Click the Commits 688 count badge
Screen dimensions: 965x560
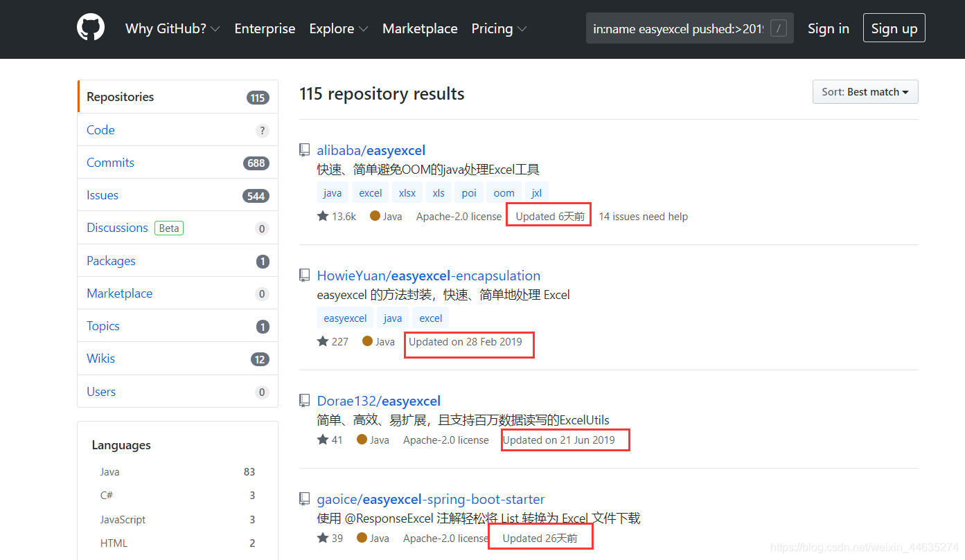(256, 163)
